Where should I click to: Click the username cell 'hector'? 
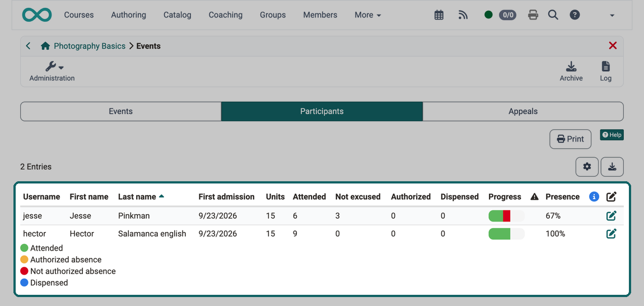coord(35,234)
